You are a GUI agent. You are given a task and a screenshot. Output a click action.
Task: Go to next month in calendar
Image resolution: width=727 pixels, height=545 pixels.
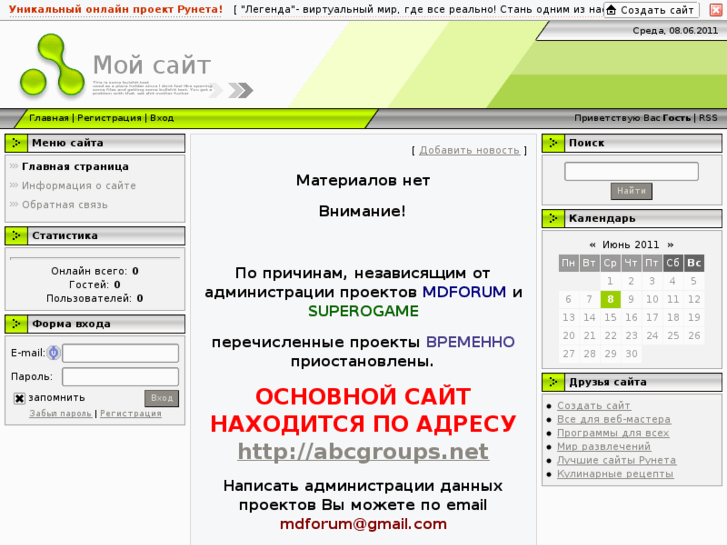click(x=670, y=244)
